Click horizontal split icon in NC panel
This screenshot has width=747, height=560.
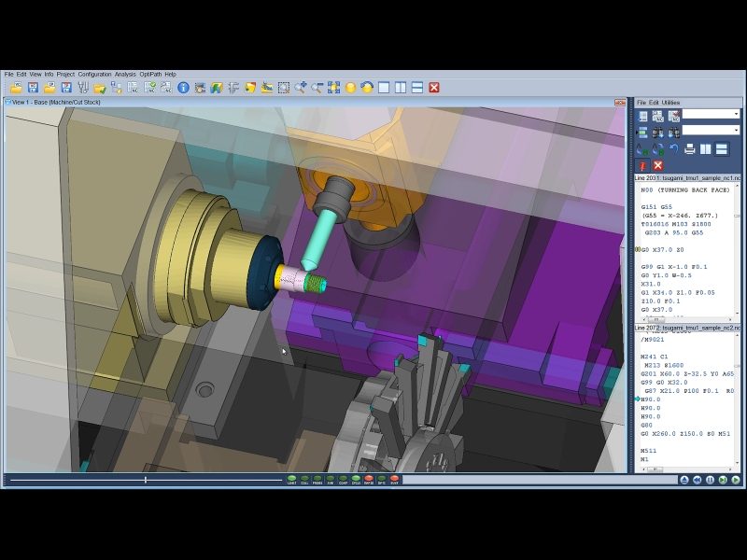(x=722, y=149)
